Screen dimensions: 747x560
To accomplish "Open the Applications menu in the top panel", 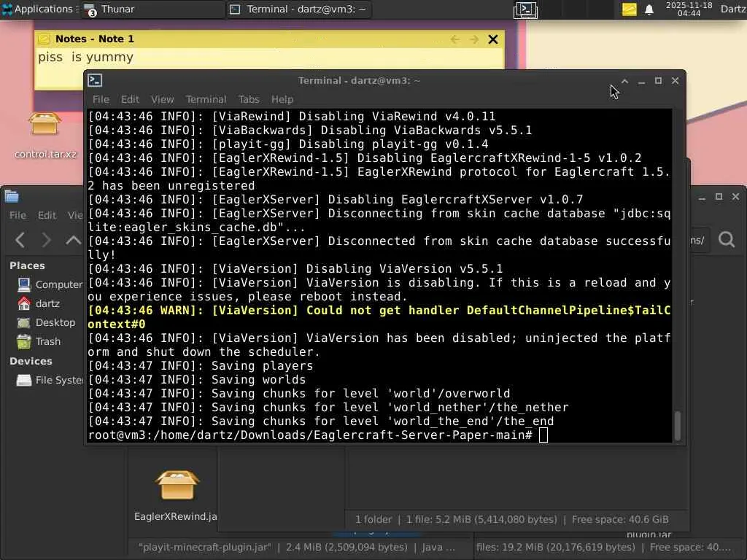I will click(40, 9).
